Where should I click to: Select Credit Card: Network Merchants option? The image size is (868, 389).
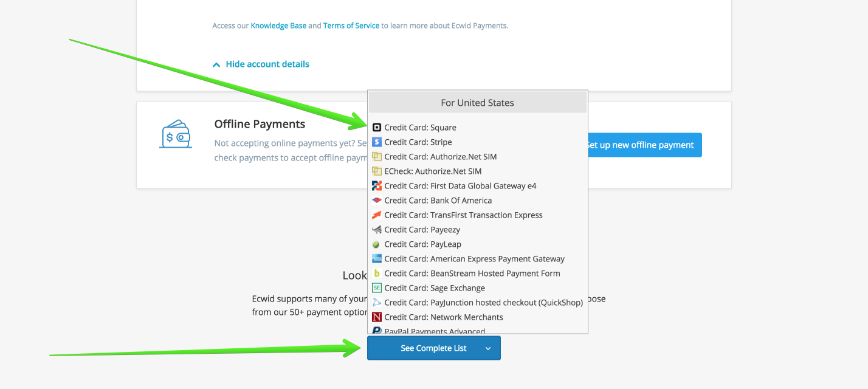click(x=478, y=317)
